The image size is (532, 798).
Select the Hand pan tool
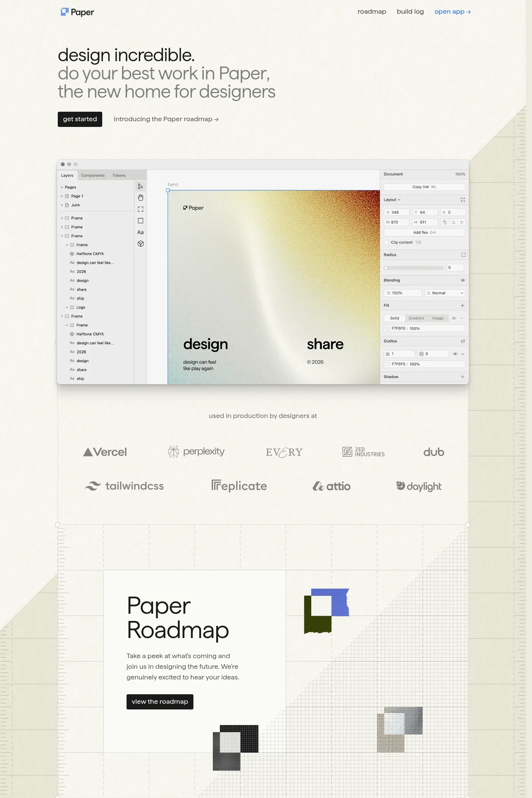pyautogui.click(x=140, y=198)
